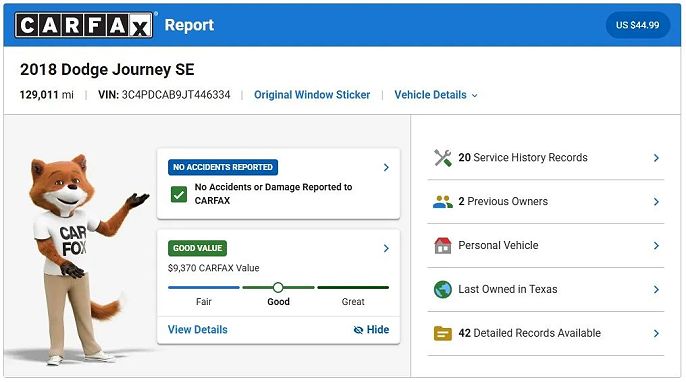Open 42 Detailed Records Available row
Screen dimensions: 686x382
tap(546, 333)
